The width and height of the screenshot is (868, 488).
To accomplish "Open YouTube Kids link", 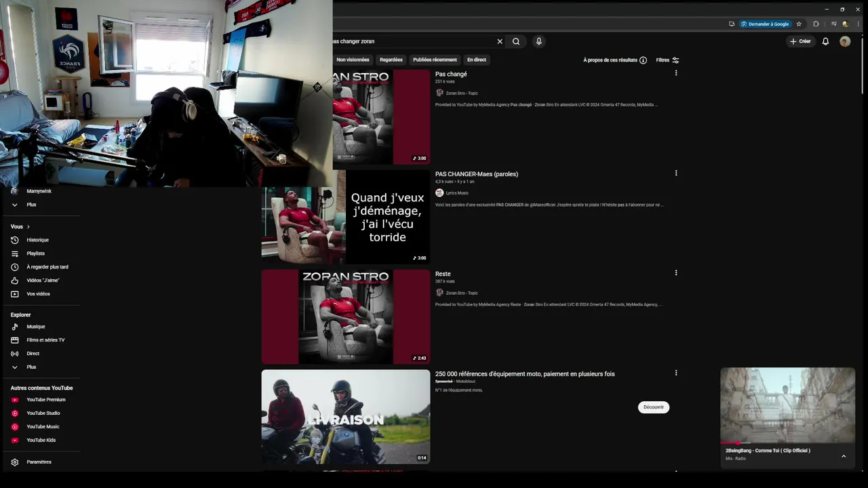I will (x=41, y=441).
